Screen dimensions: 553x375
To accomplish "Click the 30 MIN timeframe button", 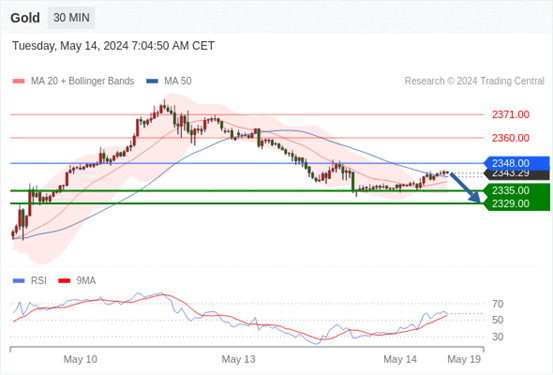I will click(x=71, y=18).
